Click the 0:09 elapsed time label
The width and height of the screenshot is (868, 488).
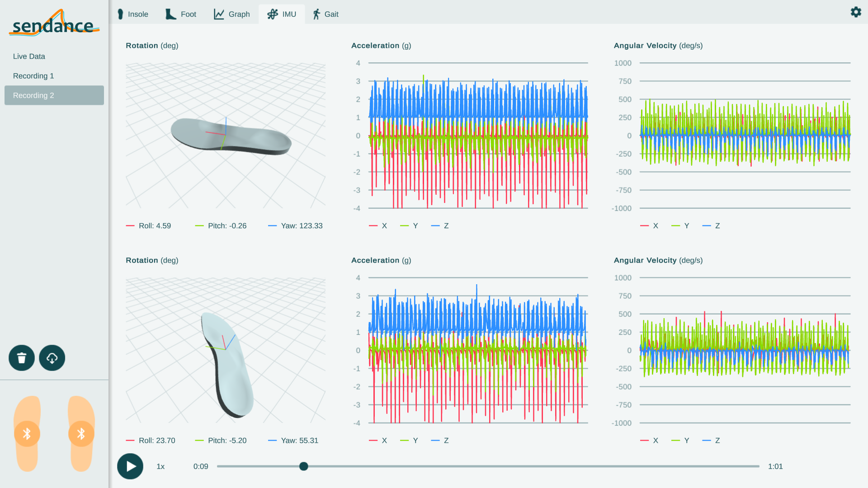pyautogui.click(x=201, y=466)
